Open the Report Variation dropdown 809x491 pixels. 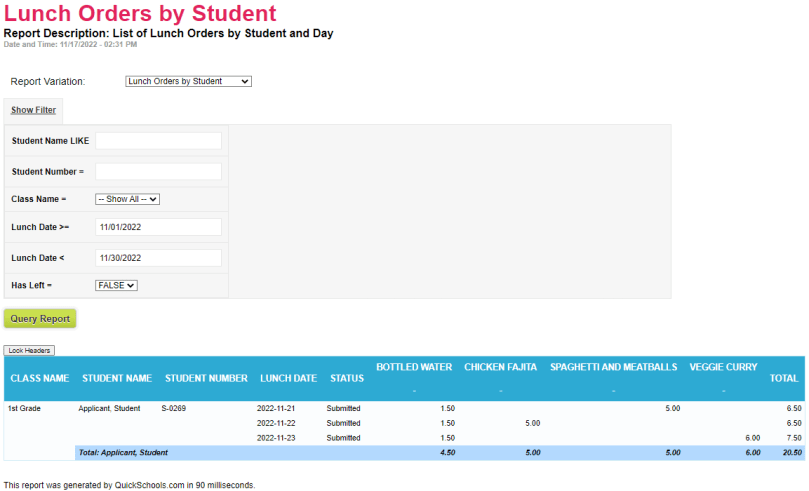pos(188,81)
